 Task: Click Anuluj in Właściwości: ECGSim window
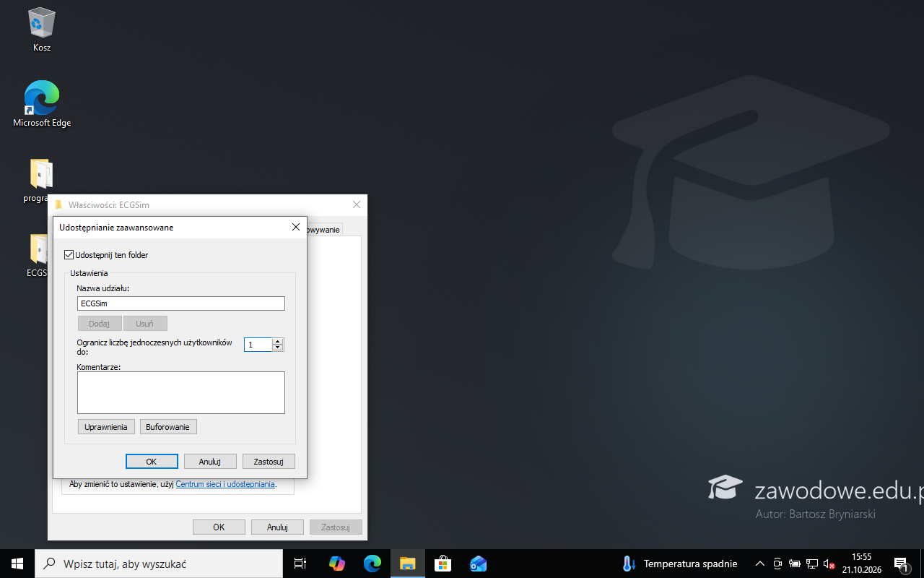pyautogui.click(x=277, y=527)
